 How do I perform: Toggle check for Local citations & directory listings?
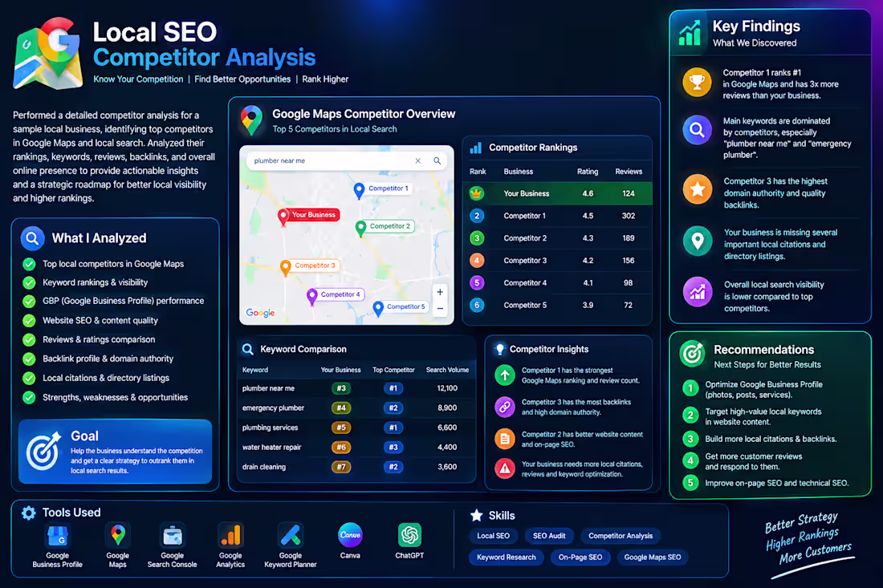[29, 378]
